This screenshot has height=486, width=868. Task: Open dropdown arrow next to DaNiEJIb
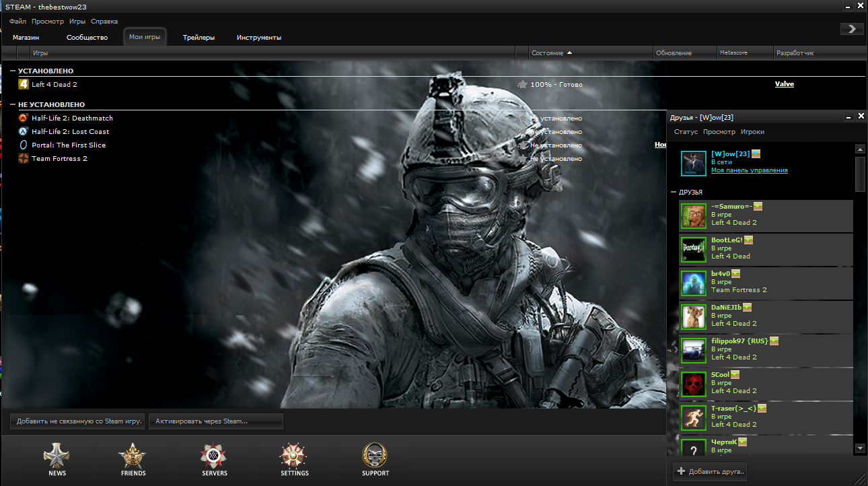[748, 308]
